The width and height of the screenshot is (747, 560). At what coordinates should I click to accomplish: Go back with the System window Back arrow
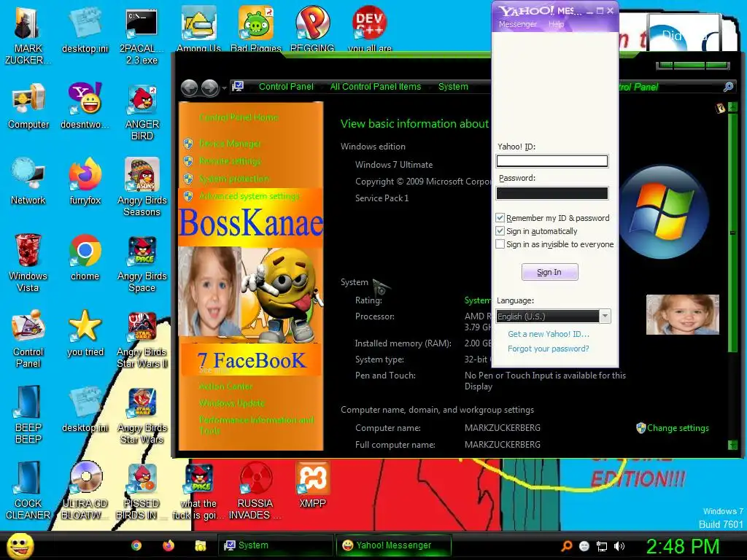190,88
